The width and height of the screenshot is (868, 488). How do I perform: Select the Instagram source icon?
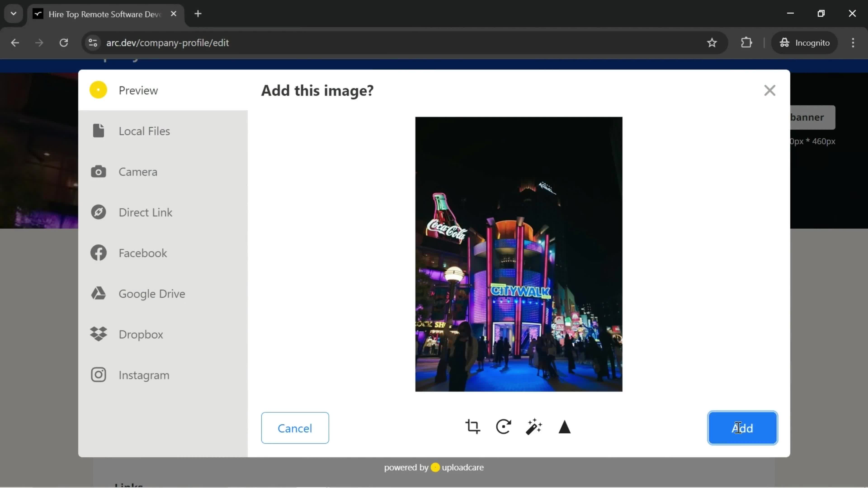[98, 375]
